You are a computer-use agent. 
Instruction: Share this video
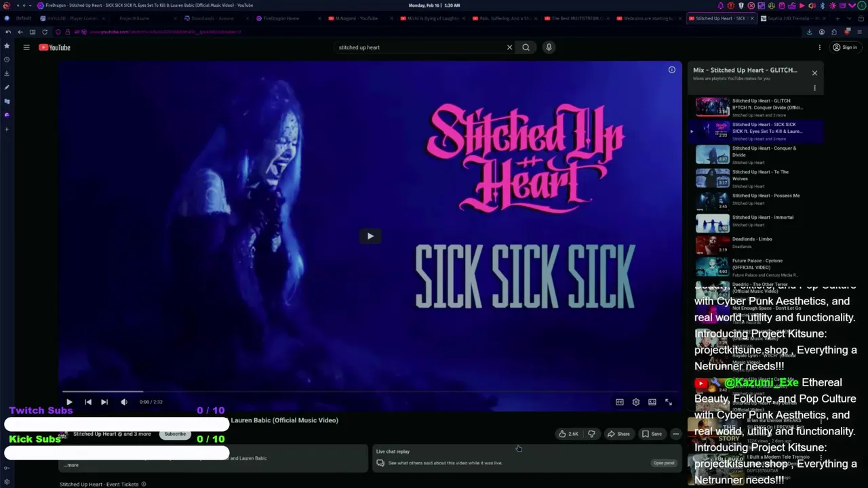pos(618,434)
